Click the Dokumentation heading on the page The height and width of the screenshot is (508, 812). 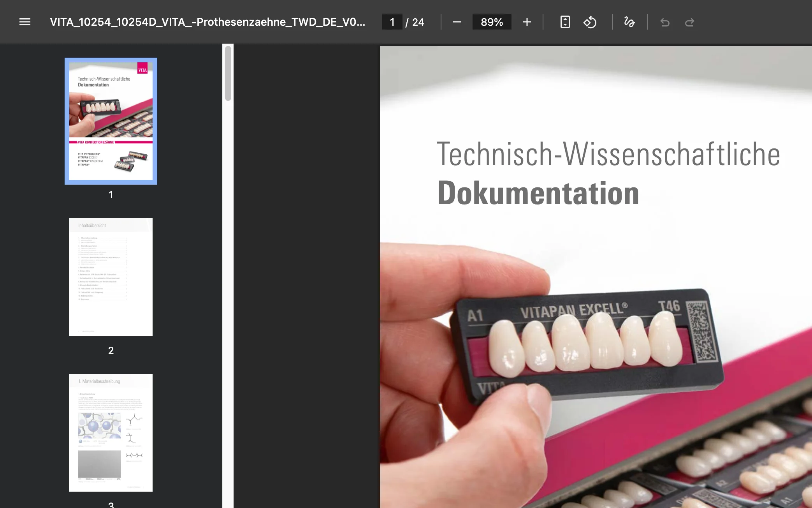(538, 193)
